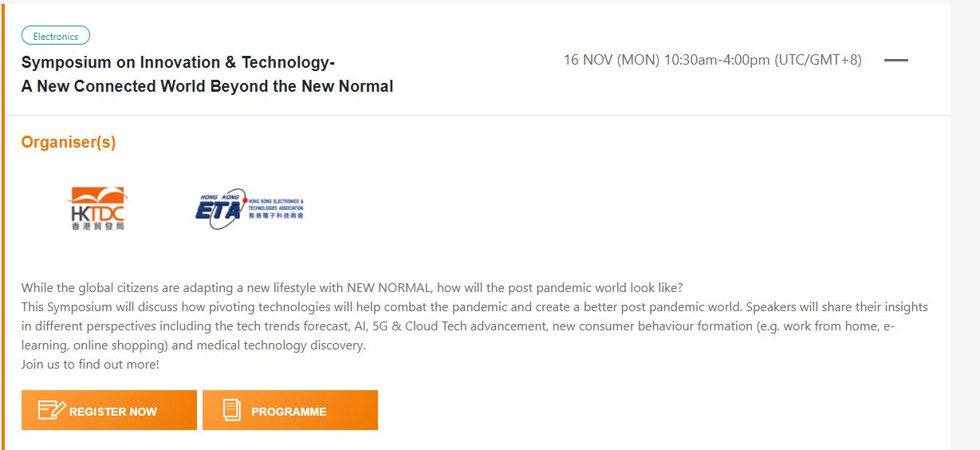Open the PROGRAMME button label

click(x=289, y=412)
